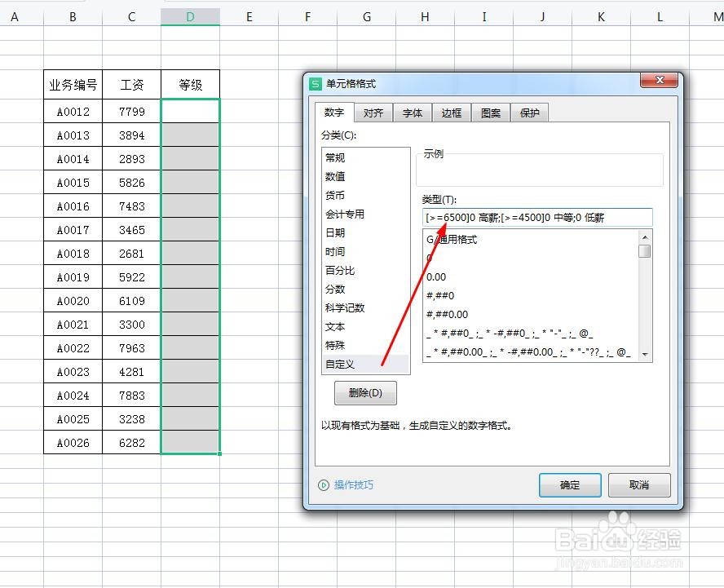This screenshot has height=588, width=724.
Task: Click cell A0015
Action: point(73,183)
